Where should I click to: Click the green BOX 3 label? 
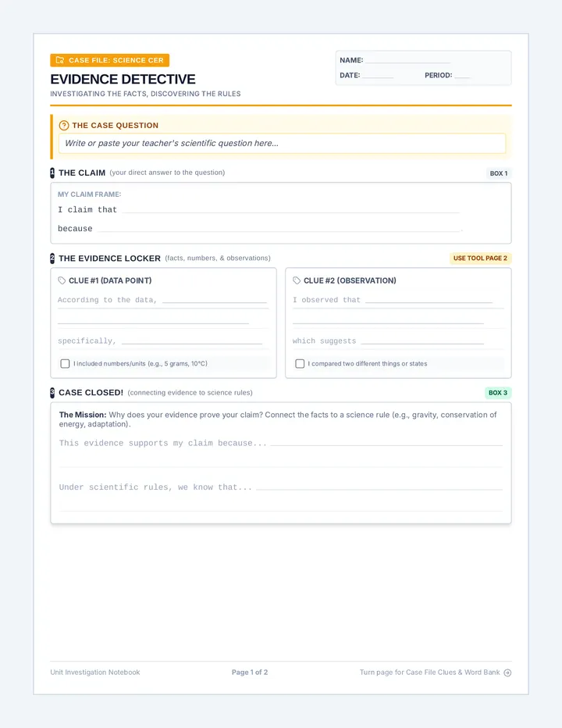(498, 393)
